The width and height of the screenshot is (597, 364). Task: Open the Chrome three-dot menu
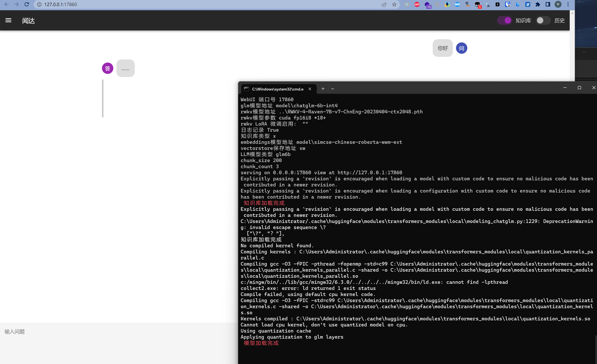568,4
